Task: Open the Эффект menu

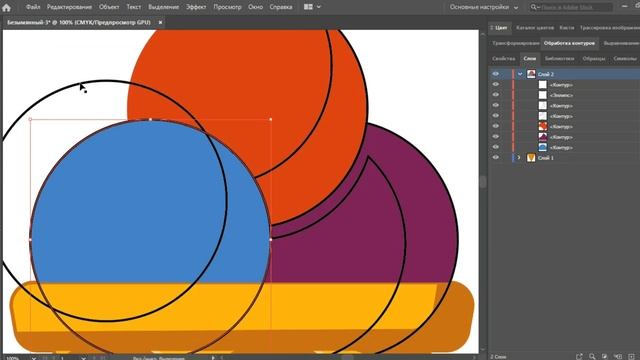Action: point(196,7)
